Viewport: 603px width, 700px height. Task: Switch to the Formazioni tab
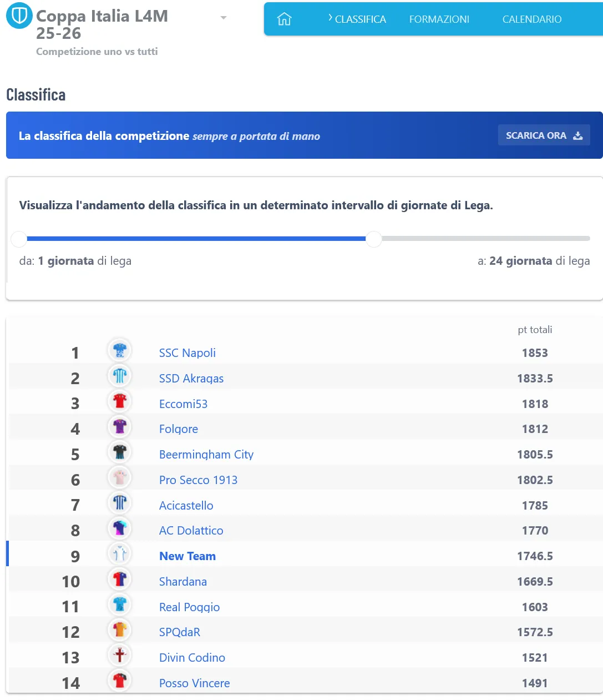(x=439, y=19)
